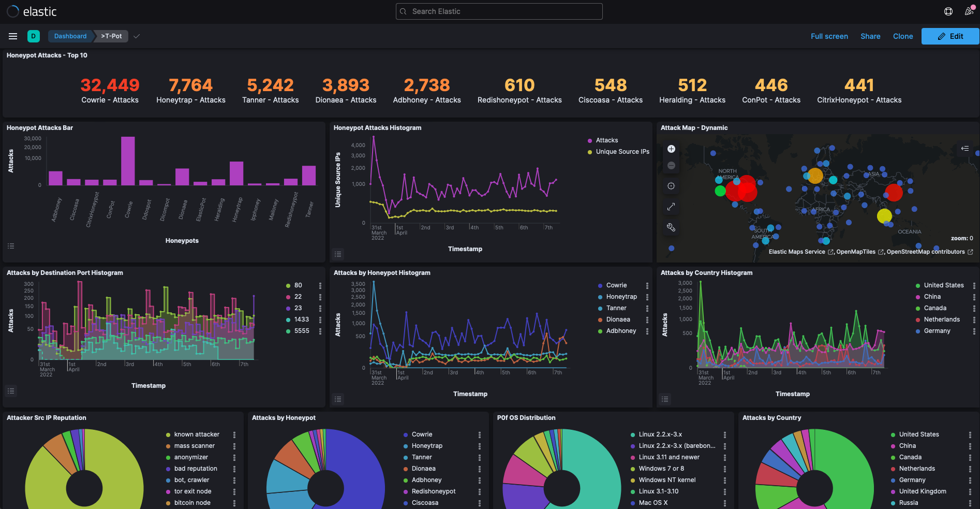Collapse the Attack Map legend panel
This screenshot has height=509, width=980.
[964, 149]
